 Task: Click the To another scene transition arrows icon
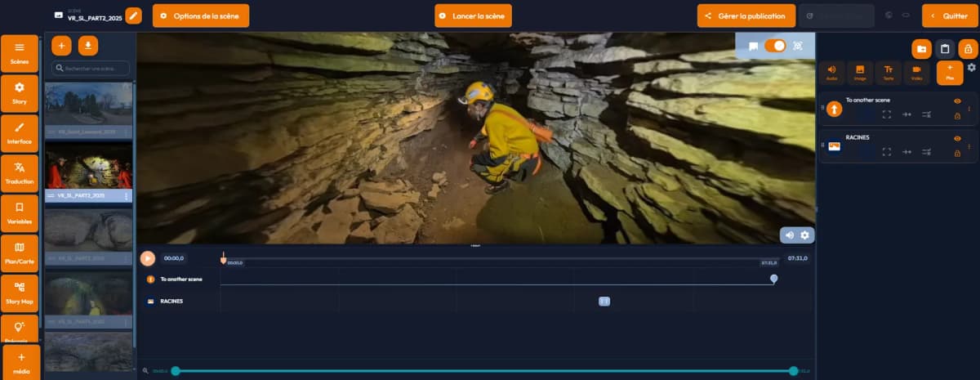[x=906, y=114]
